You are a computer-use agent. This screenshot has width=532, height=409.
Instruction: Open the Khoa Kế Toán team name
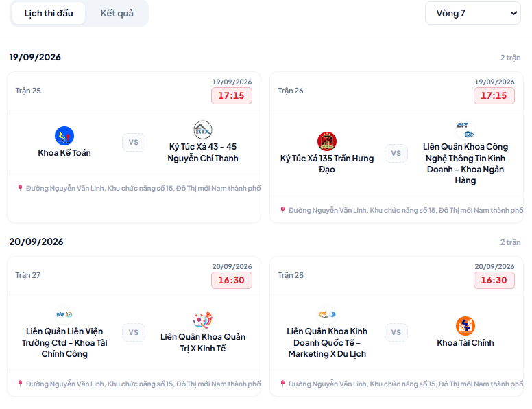[64, 153]
